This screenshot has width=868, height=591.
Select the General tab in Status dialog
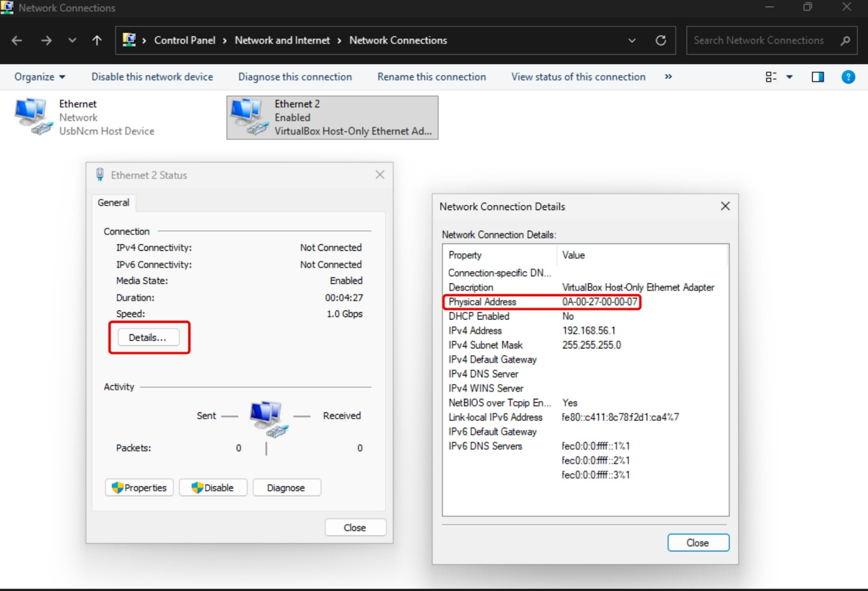click(x=113, y=202)
